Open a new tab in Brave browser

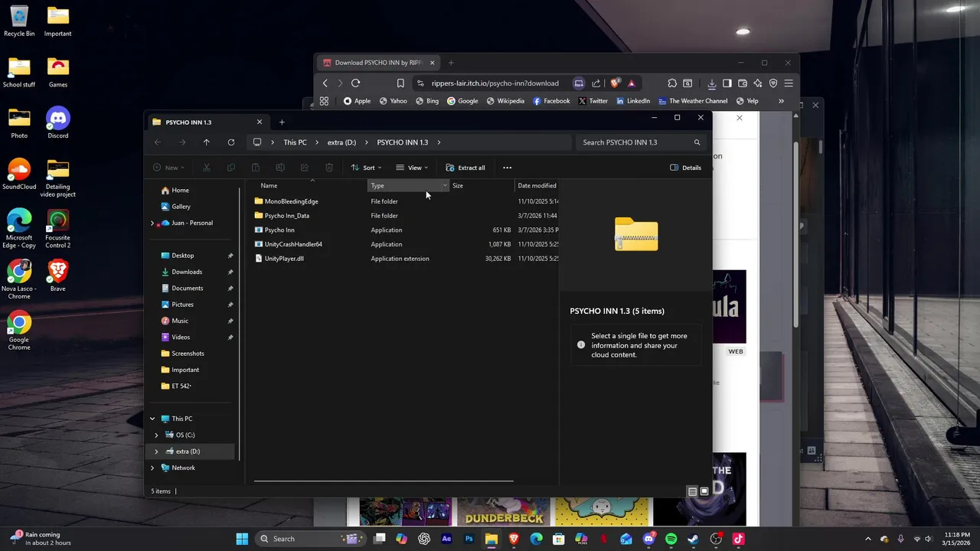[x=451, y=63]
